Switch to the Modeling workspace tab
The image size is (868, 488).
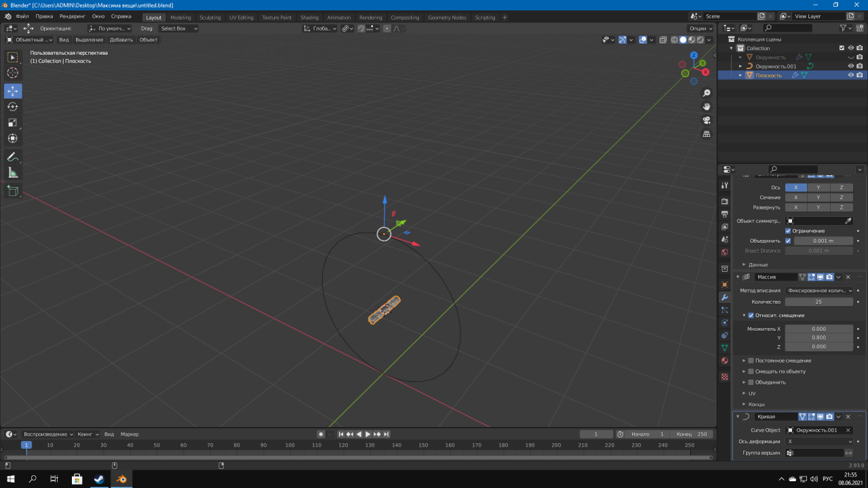[x=180, y=18]
